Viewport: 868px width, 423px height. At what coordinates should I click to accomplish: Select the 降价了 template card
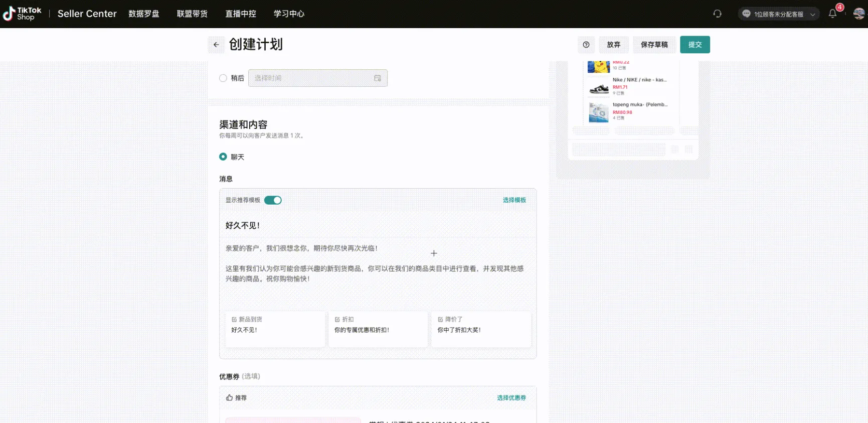pyautogui.click(x=481, y=329)
